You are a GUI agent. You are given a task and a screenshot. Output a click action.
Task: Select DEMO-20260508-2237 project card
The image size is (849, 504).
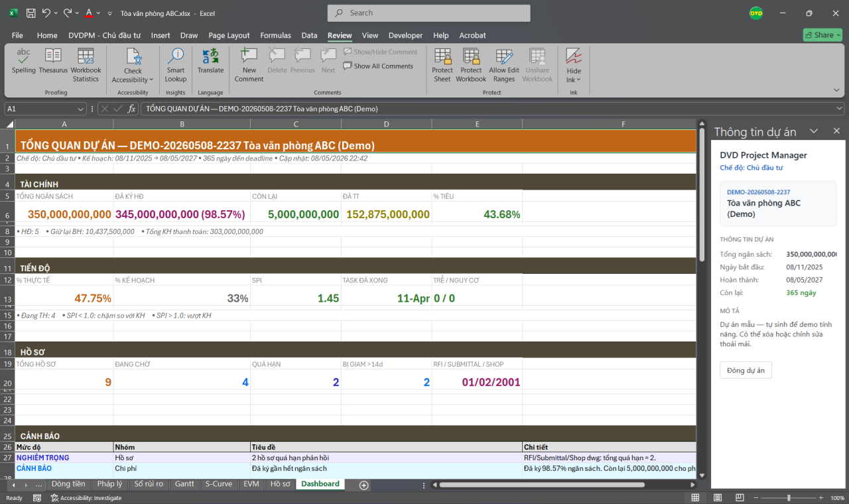[778, 204]
